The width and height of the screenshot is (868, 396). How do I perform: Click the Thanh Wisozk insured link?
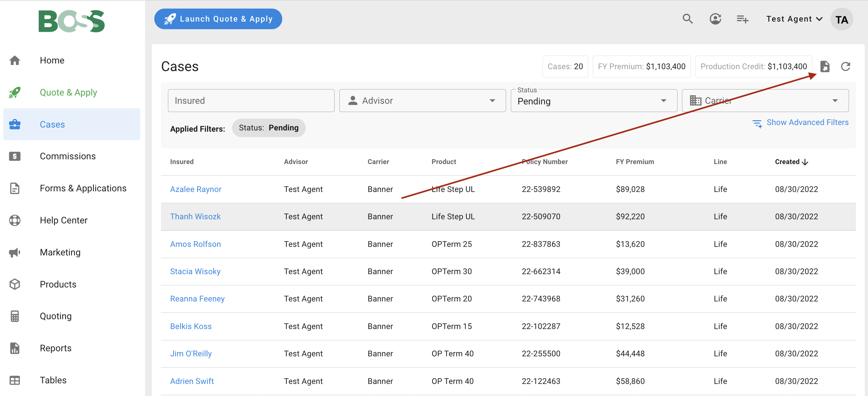pos(195,216)
